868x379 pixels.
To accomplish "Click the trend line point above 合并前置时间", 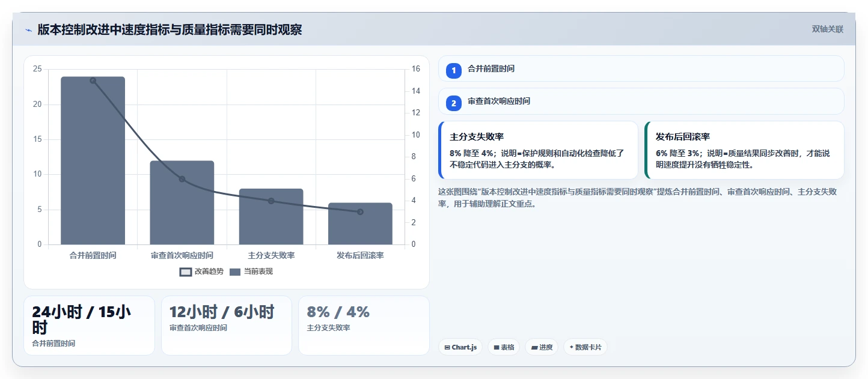I will pos(93,80).
